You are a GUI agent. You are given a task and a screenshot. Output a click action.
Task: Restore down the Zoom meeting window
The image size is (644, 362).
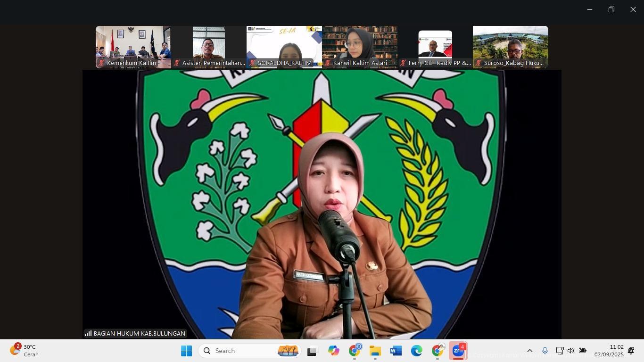pyautogui.click(x=611, y=9)
